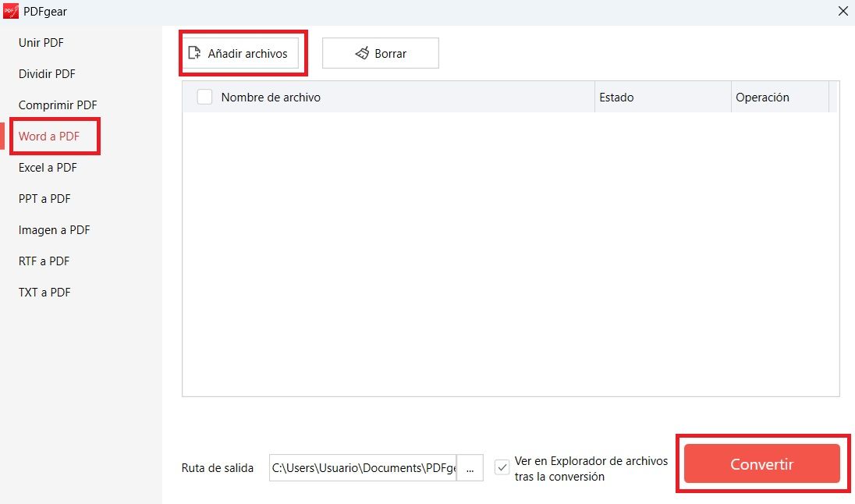Switch to Excel a PDF conversion
Viewport: 855px width, 504px height.
click(x=47, y=167)
